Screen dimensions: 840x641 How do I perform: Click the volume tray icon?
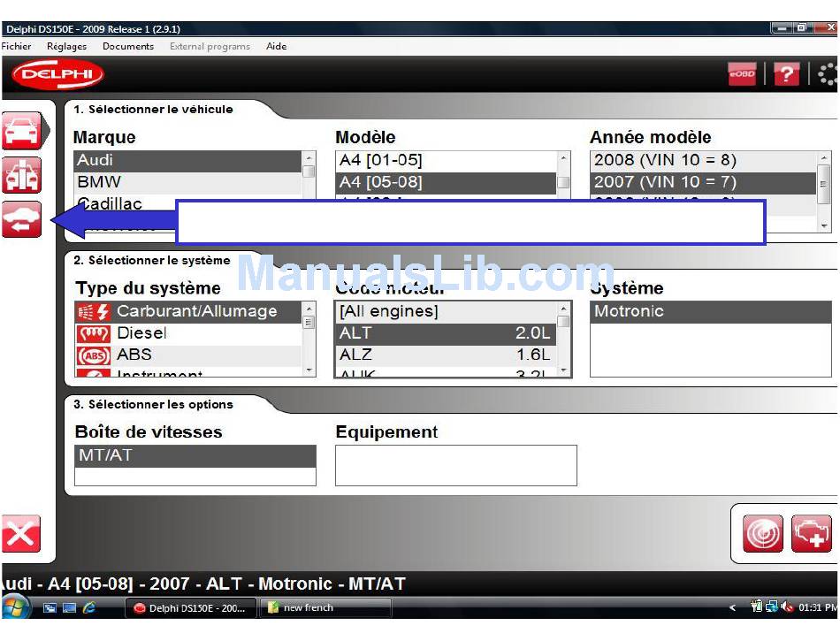pyautogui.click(x=786, y=607)
